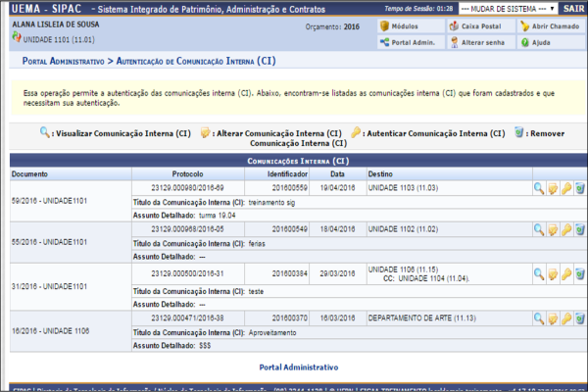Viewport: 588px width, 392px height.
Task: Authenticate CI 31/2016 with key icon
Action: point(566,274)
